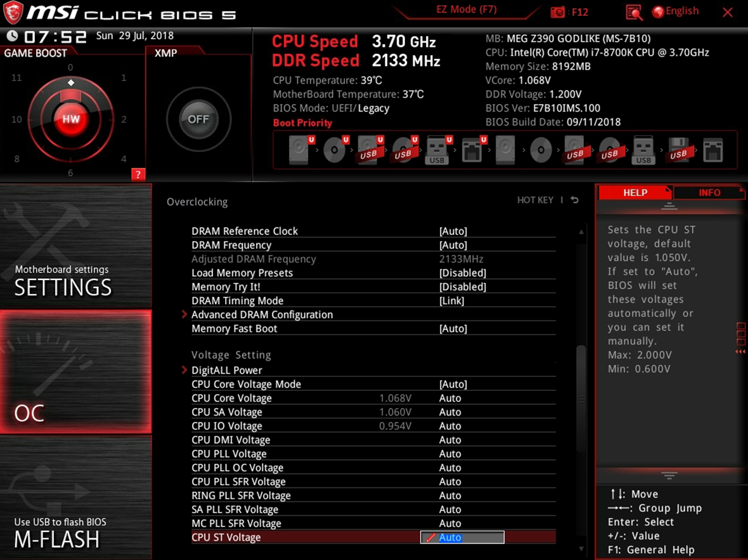748x560 pixels.
Task: Expand Advanced DRAM Configuration submenu
Action: coord(262,315)
